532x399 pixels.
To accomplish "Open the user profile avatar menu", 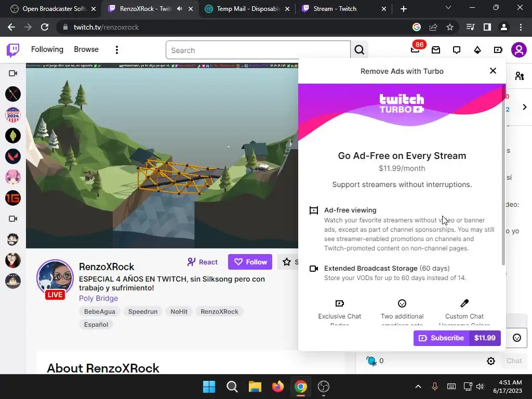I will 519,50.
